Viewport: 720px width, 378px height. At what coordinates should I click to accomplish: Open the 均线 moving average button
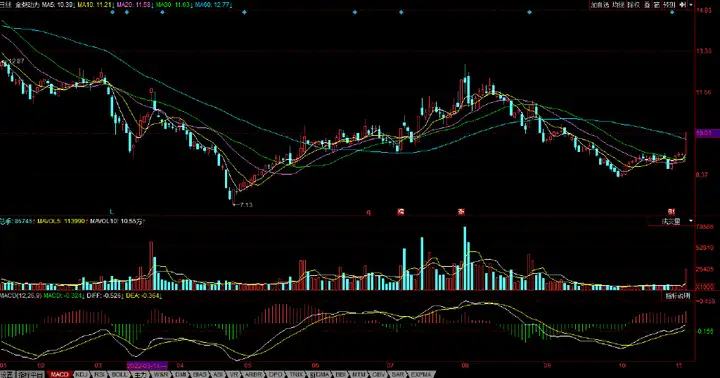coord(618,5)
